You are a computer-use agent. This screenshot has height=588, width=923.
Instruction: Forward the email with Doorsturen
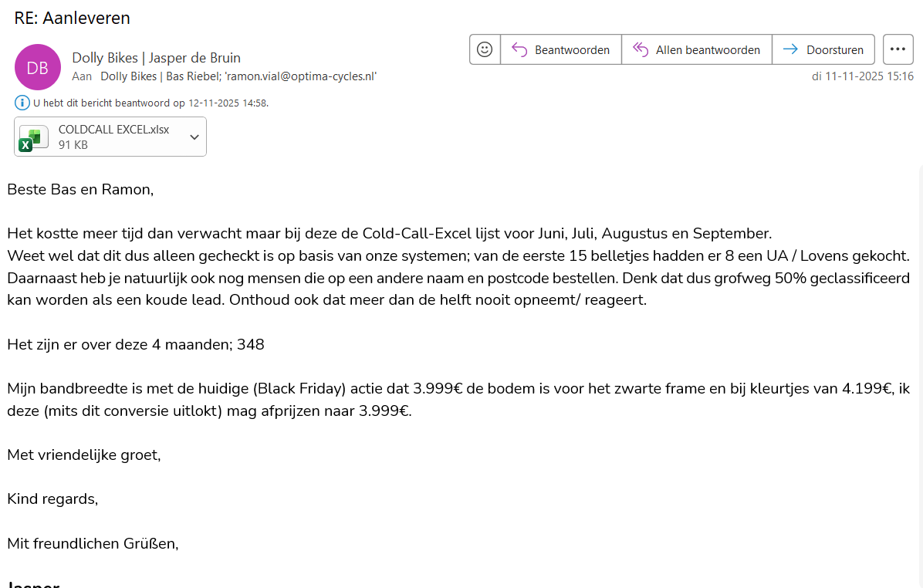point(823,49)
